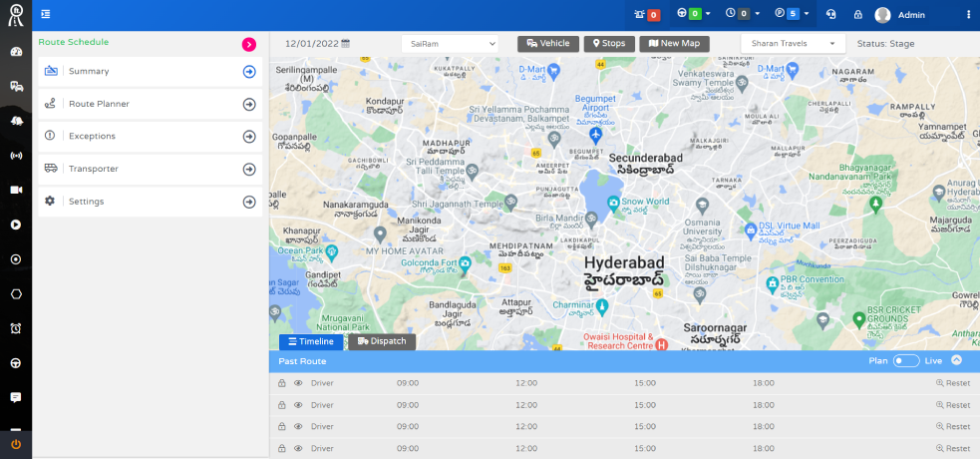Click the orange power logout icon
The image size is (980, 459).
click(x=16, y=445)
